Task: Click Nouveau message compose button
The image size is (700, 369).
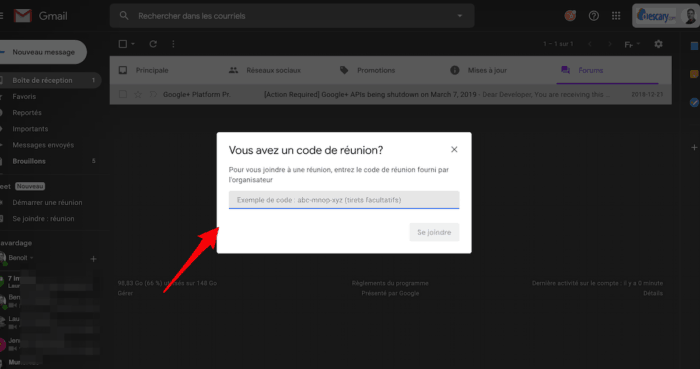Action: click(x=43, y=52)
